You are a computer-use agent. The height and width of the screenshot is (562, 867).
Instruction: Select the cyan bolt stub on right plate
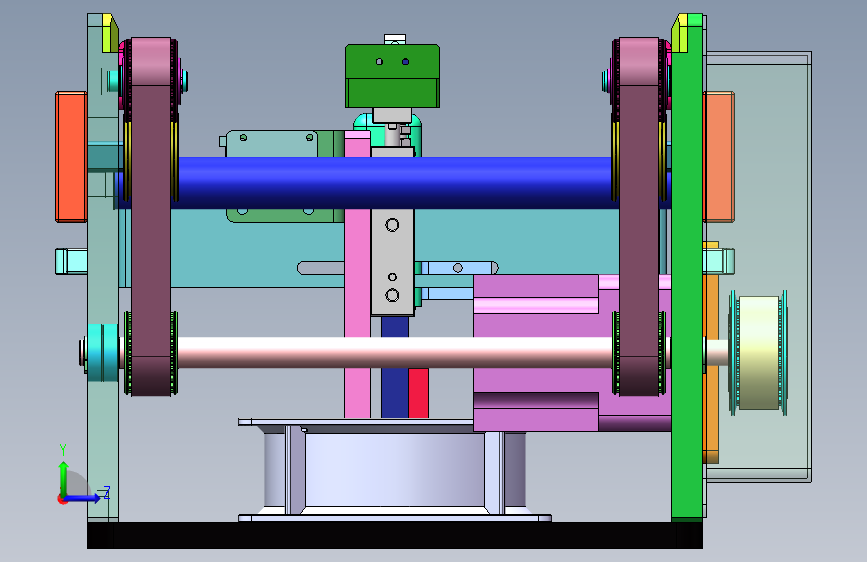[719, 262]
